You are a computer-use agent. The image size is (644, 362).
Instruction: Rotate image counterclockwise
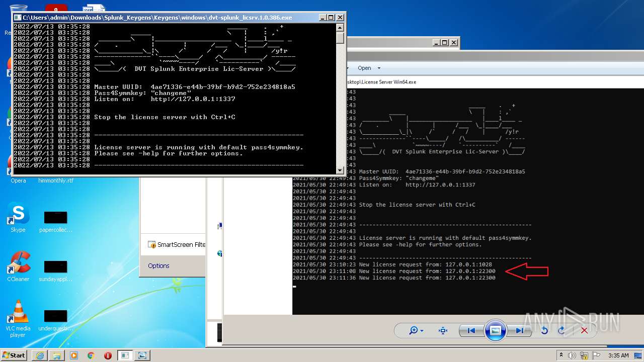pyautogui.click(x=544, y=330)
